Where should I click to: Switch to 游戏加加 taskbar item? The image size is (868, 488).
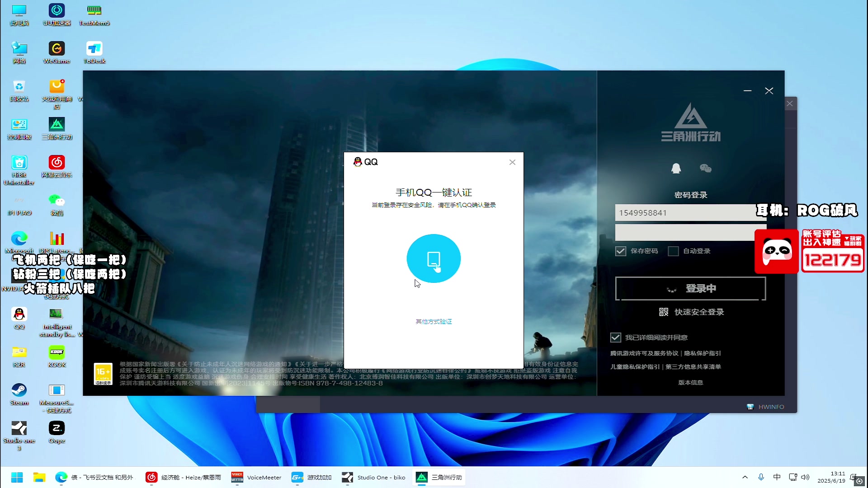(x=311, y=477)
